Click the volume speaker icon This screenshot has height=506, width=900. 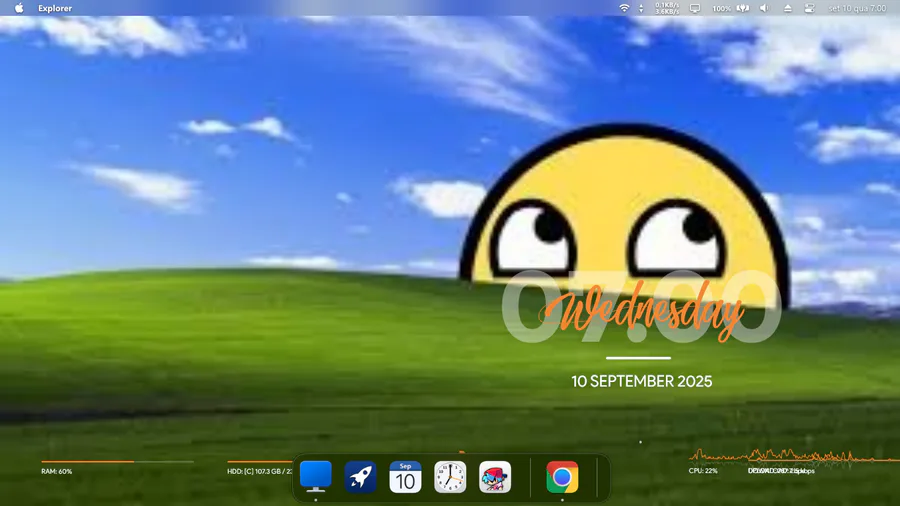pyautogui.click(x=764, y=8)
